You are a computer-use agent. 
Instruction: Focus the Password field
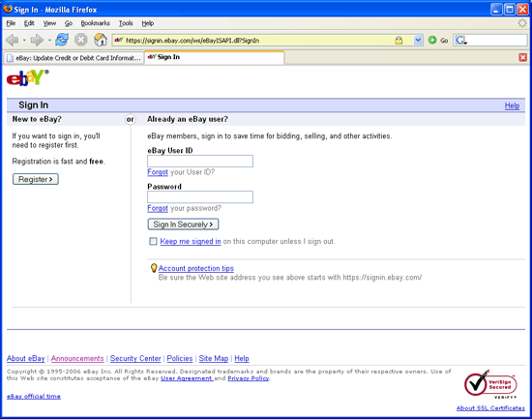tap(200, 197)
